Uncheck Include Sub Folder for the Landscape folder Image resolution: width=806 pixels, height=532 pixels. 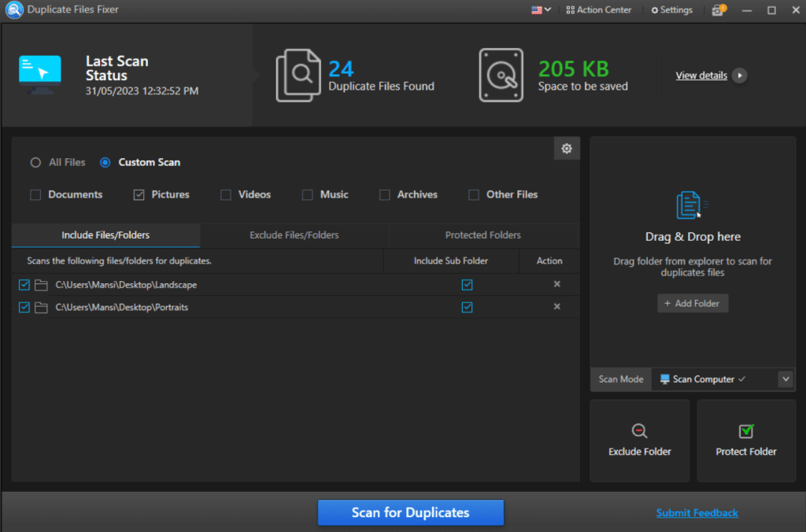tap(467, 285)
